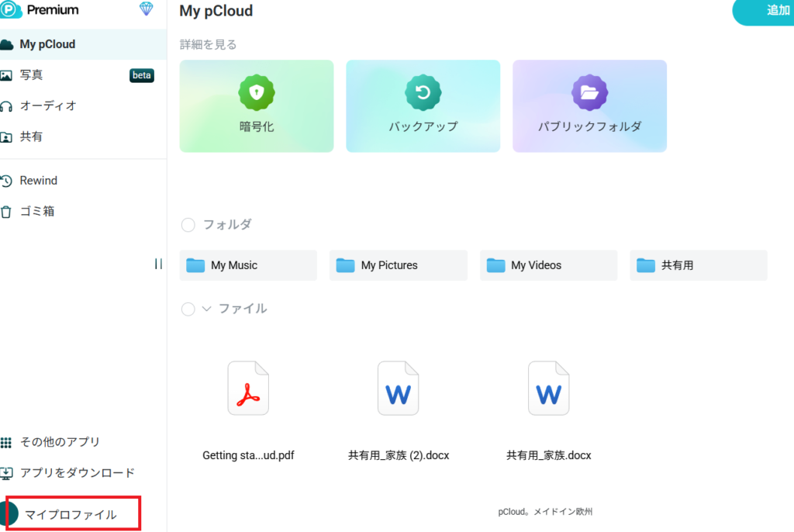
Task: Click the その他のアプリ grid icon
Action: 7,442
